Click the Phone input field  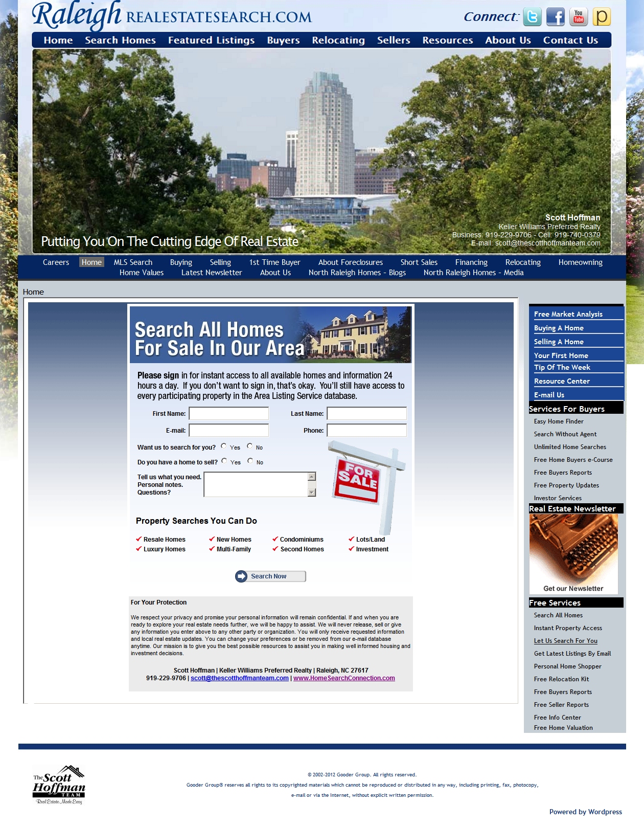click(367, 430)
